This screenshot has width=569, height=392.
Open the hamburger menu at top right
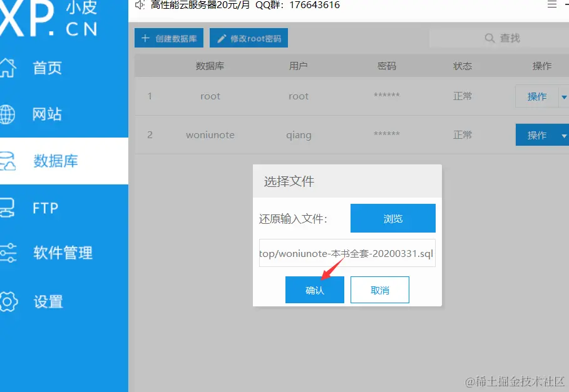point(552,4)
